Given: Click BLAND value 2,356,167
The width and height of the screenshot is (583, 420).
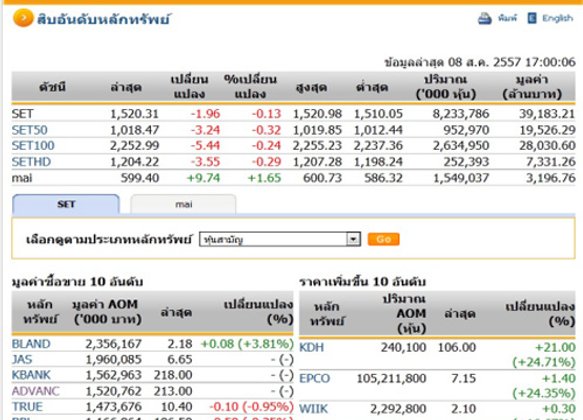Looking at the screenshot, I should [x=113, y=344].
